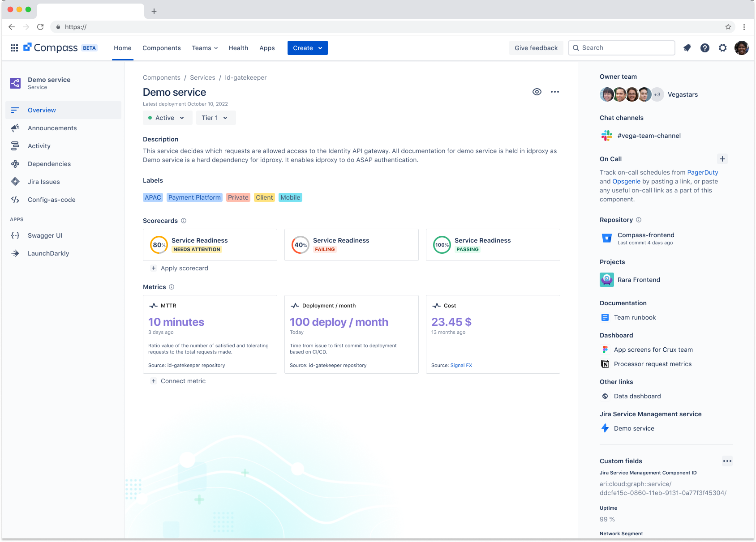Click Connect metric

178,381
